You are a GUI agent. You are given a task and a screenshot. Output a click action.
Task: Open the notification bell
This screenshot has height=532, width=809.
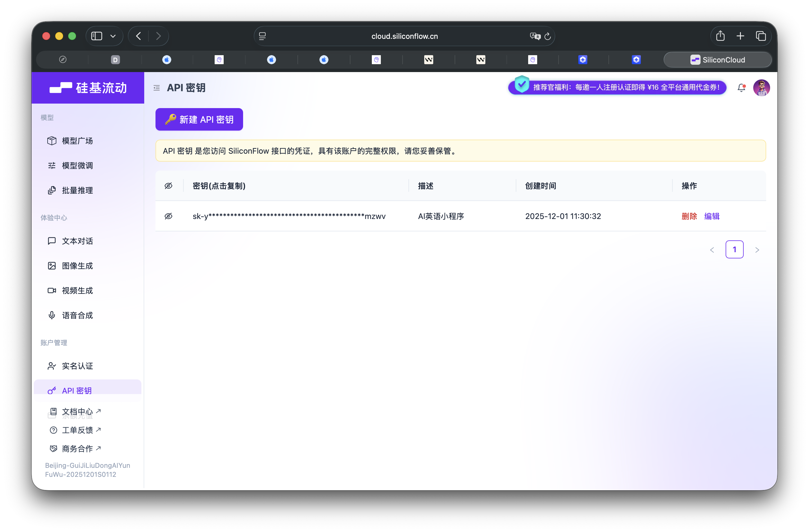pos(741,88)
